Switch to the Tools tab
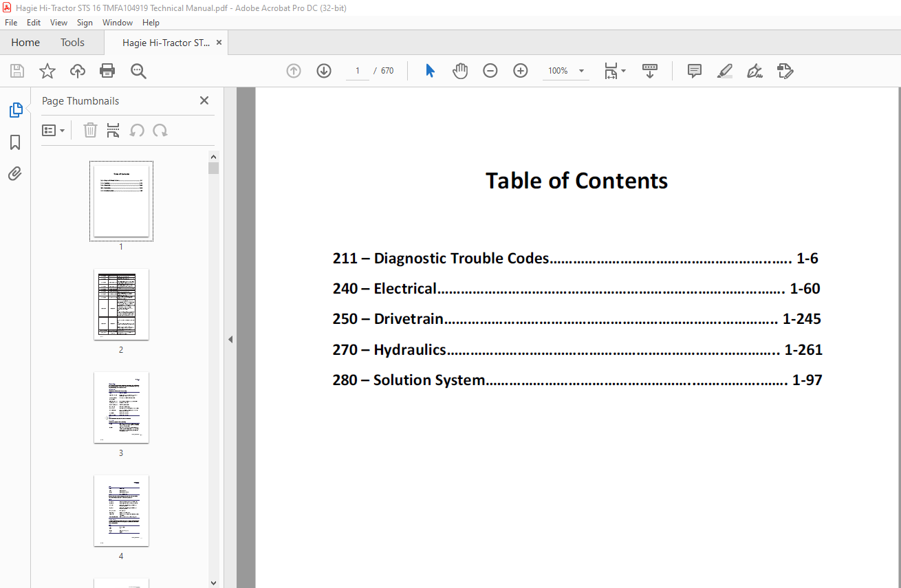 click(x=72, y=43)
